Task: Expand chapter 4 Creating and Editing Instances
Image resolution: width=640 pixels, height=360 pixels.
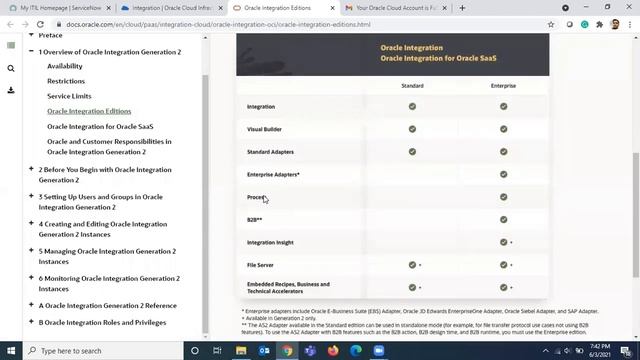Action: click(31, 223)
